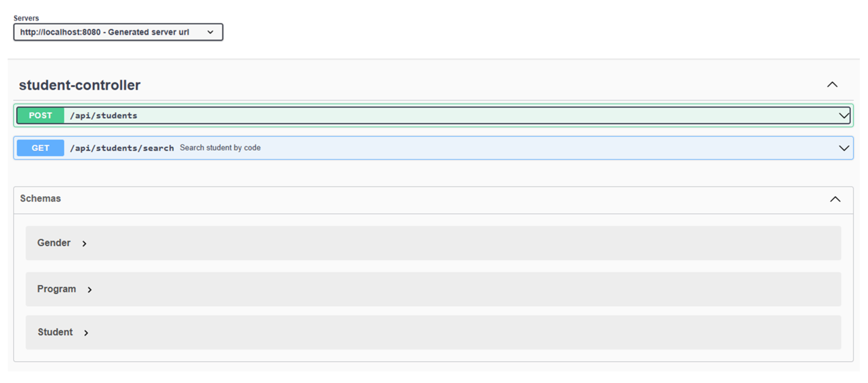Viewport: 868px width, 383px height.
Task: Click the 'Search student by code' description
Action: [220, 148]
